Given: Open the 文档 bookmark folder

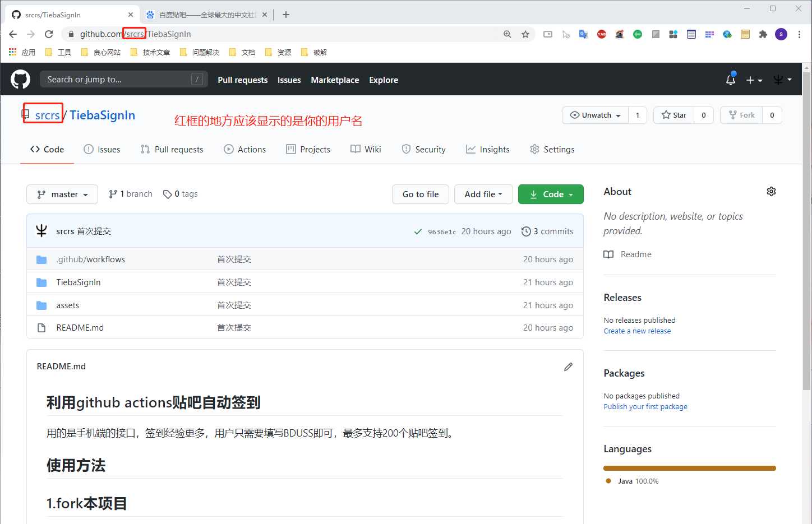Looking at the screenshot, I should click(242, 52).
